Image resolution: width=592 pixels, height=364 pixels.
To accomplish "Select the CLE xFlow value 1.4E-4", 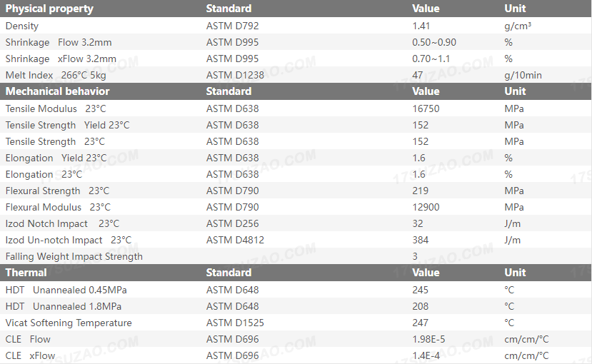I will 426,355.
